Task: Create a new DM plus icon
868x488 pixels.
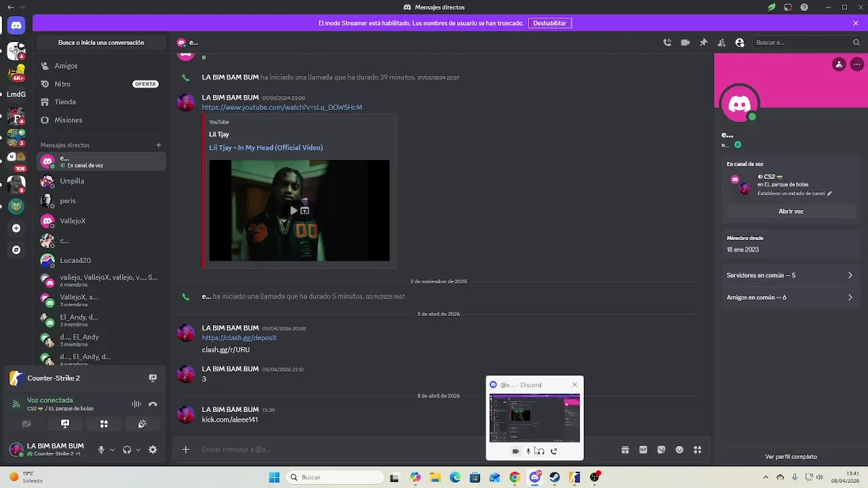Action: click(159, 145)
